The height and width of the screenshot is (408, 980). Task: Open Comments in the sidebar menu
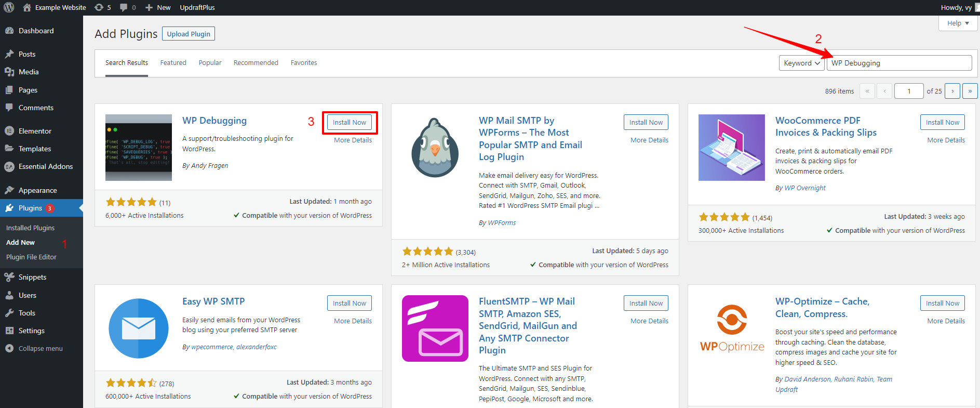[x=36, y=108]
